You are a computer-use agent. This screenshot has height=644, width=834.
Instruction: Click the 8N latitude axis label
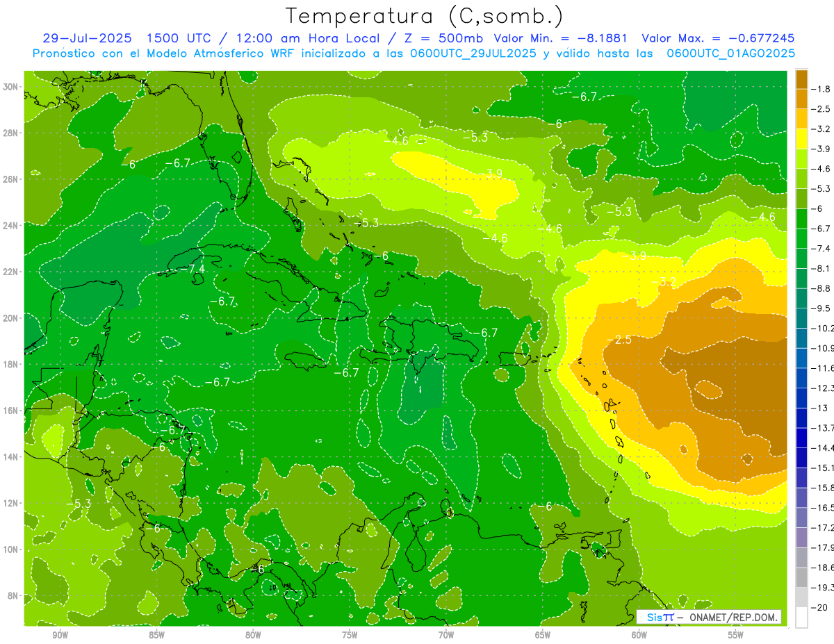pos(14,595)
